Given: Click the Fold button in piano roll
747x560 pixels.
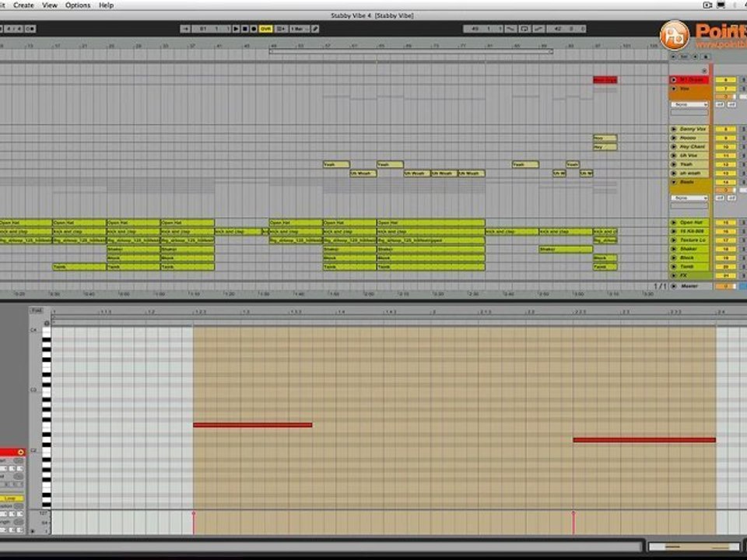Looking at the screenshot, I should [x=37, y=310].
